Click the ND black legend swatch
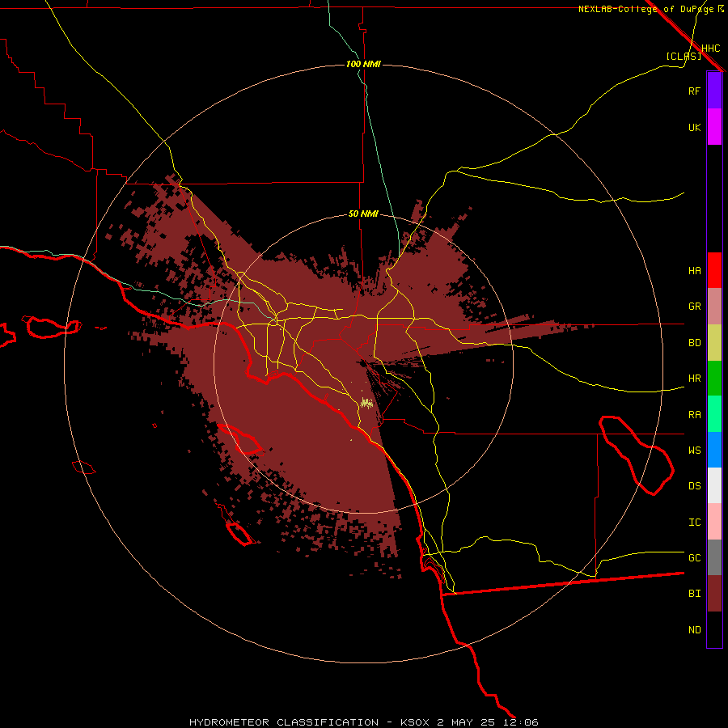Image resolution: width=728 pixels, height=728 pixels. click(714, 629)
